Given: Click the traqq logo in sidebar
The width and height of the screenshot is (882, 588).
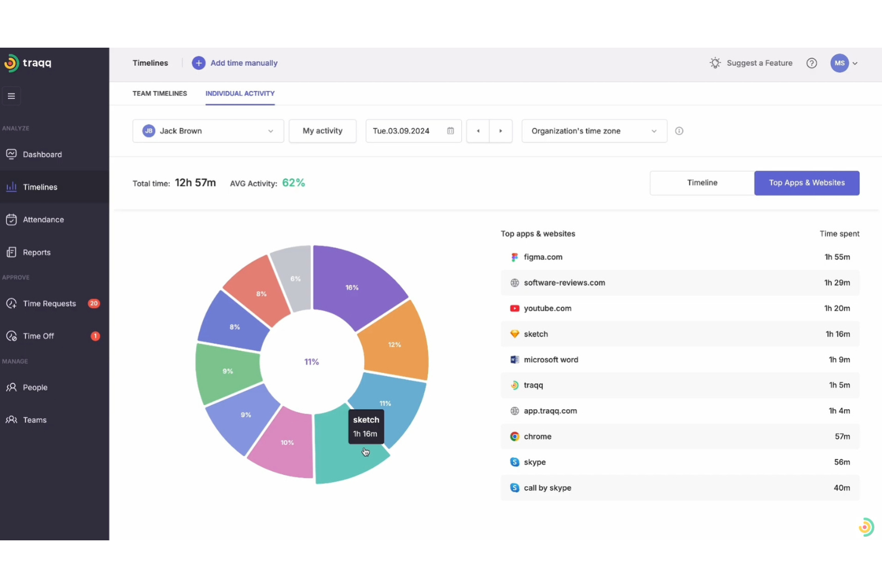Looking at the screenshot, I should click(x=28, y=63).
